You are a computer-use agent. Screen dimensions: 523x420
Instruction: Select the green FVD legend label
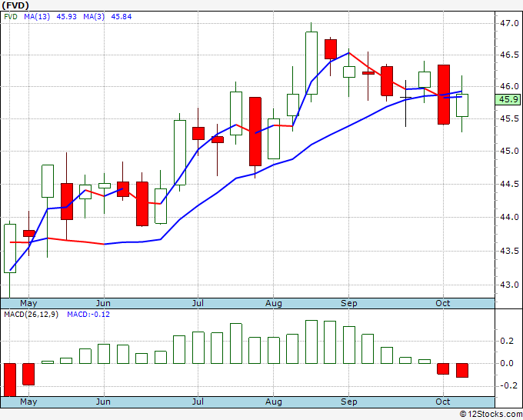[11, 17]
